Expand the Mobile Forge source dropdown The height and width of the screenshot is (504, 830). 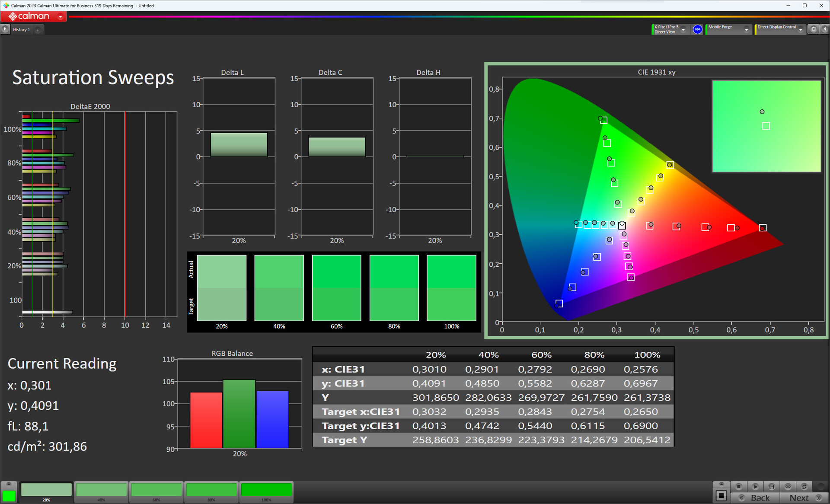[x=746, y=29]
